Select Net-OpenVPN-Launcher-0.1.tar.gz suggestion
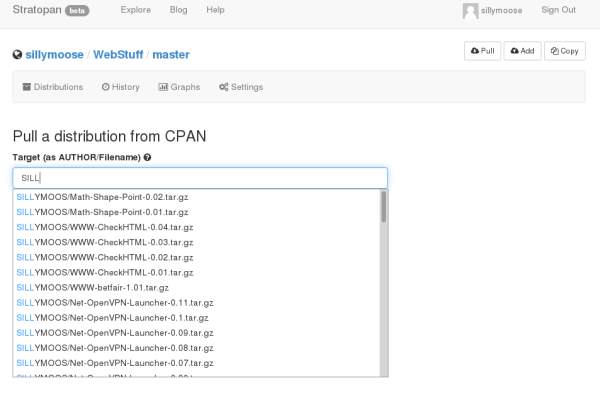The image size is (600, 393). [x=197, y=318]
